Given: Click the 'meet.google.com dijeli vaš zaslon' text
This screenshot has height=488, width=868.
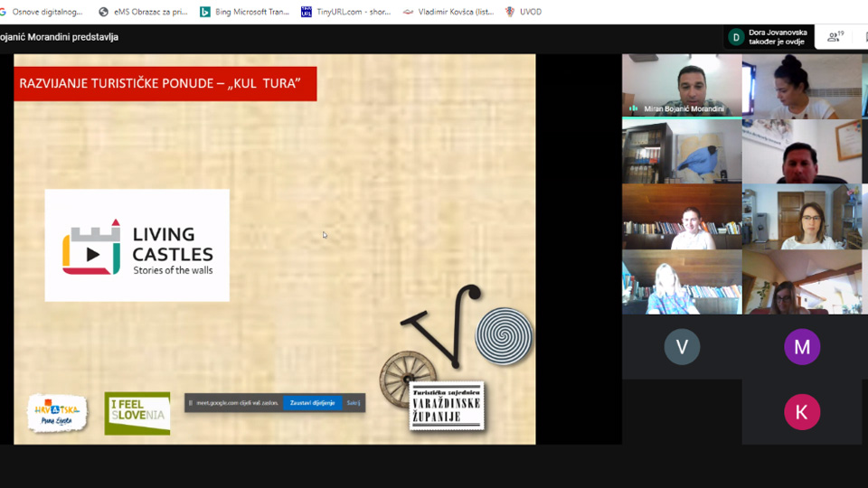Looking at the screenshot, I should point(238,403).
